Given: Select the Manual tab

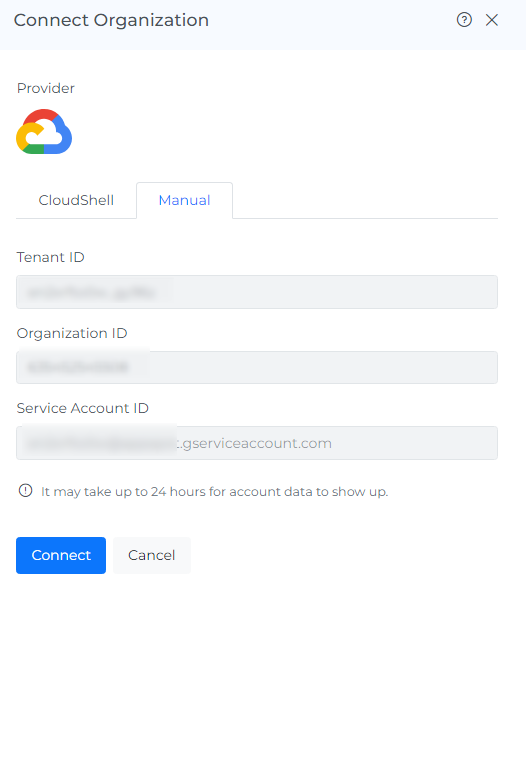Looking at the screenshot, I should 185,200.
